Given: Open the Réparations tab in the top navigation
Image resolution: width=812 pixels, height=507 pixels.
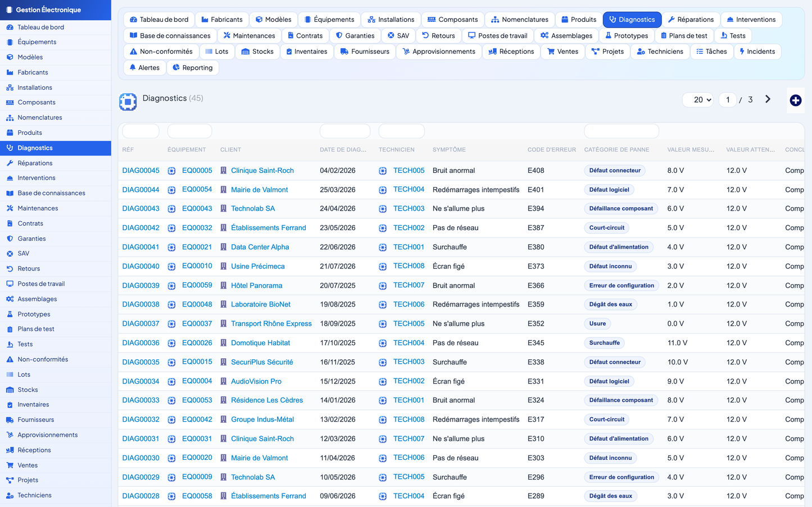Looking at the screenshot, I should [x=691, y=20].
